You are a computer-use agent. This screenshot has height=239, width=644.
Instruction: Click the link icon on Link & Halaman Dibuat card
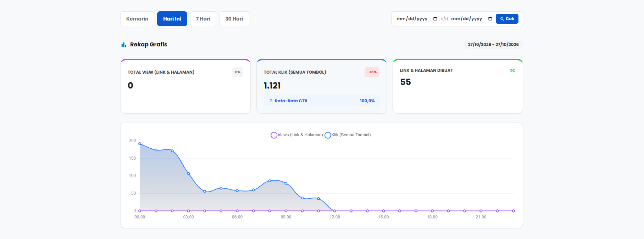coord(512,71)
